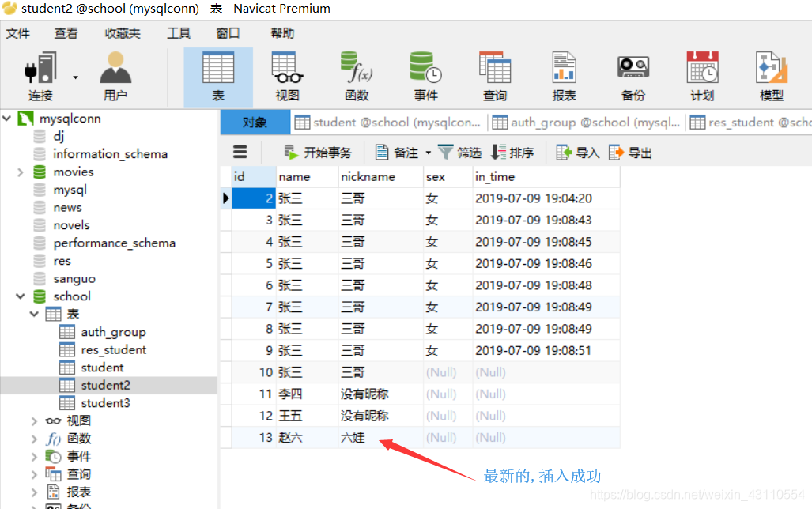This screenshot has height=509, width=812.
Task: Open the View (视图) toolbar icon
Action: tap(288, 77)
